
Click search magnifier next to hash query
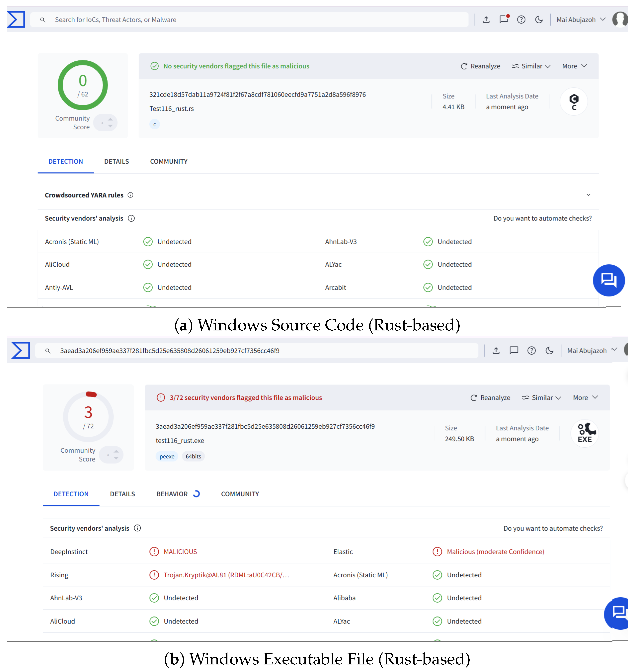click(48, 351)
